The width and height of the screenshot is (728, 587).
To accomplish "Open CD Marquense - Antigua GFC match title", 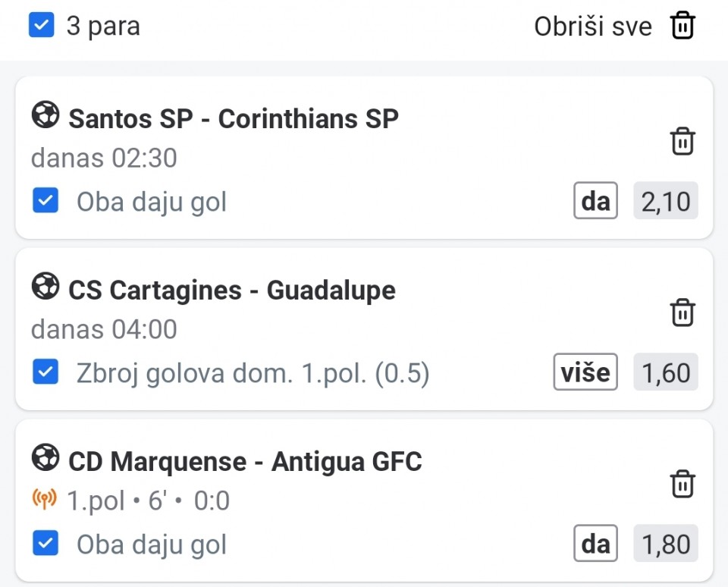I will tap(245, 461).
